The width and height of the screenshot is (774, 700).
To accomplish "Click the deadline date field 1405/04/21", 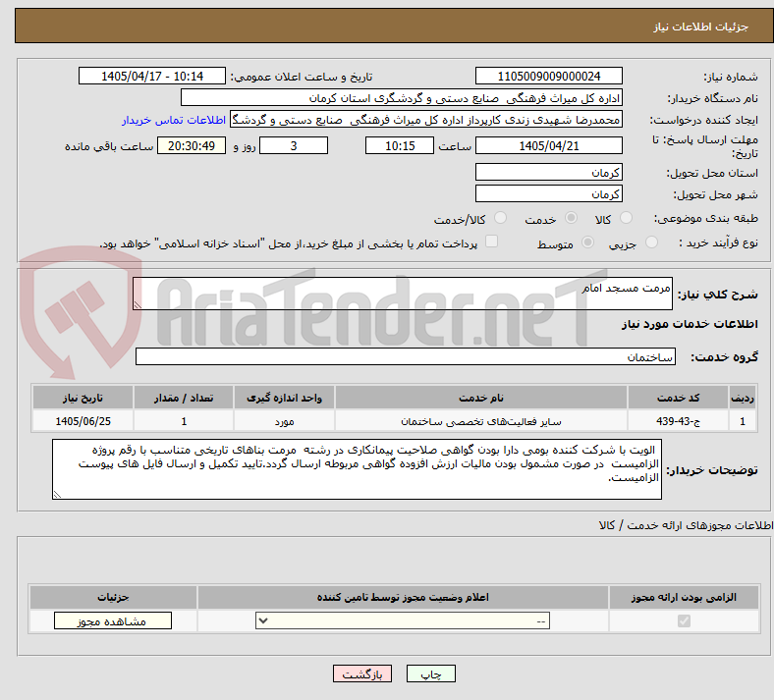I will click(548, 145).
